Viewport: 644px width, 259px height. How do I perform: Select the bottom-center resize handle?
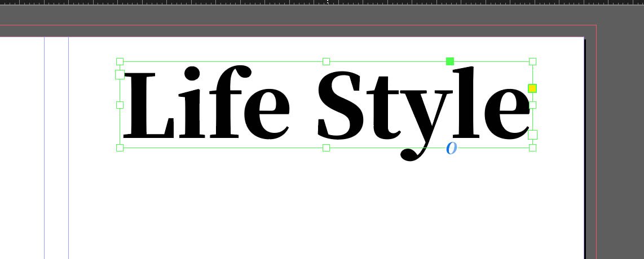pos(326,148)
